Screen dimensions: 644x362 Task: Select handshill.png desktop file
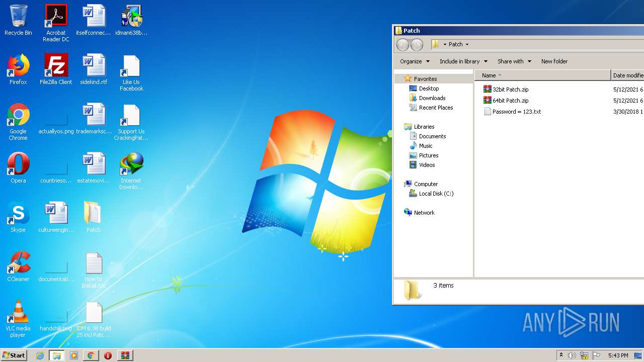(x=56, y=319)
